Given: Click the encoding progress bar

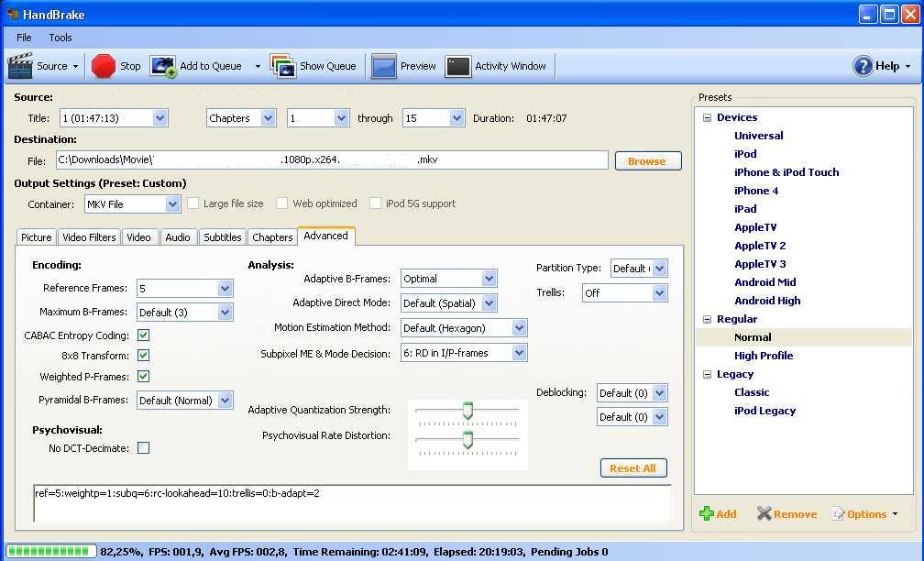Looking at the screenshot, I should click(50, 552).
